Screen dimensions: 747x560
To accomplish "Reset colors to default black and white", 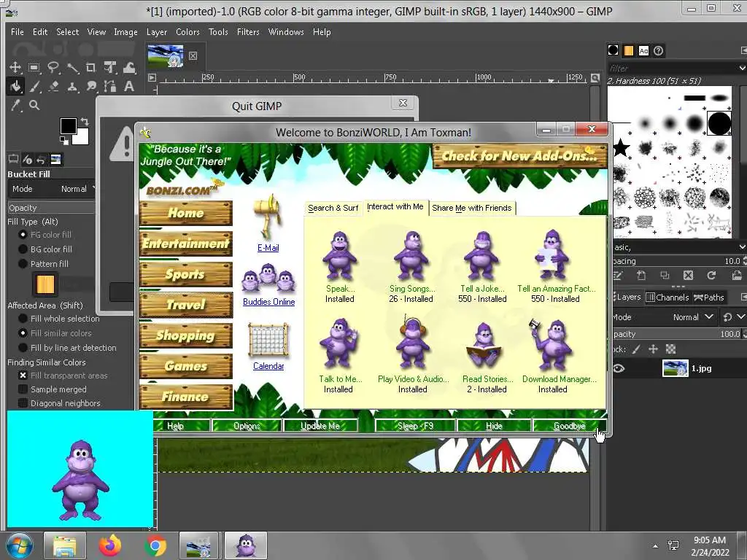I will [64, 140].
